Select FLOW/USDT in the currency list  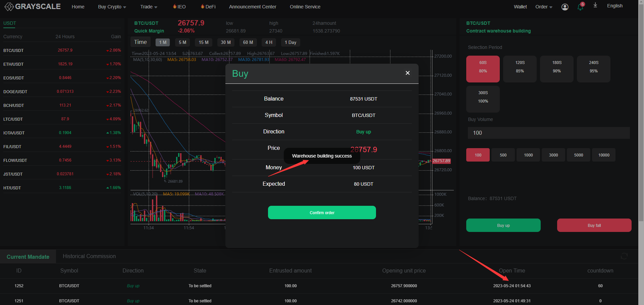[62, 160]
